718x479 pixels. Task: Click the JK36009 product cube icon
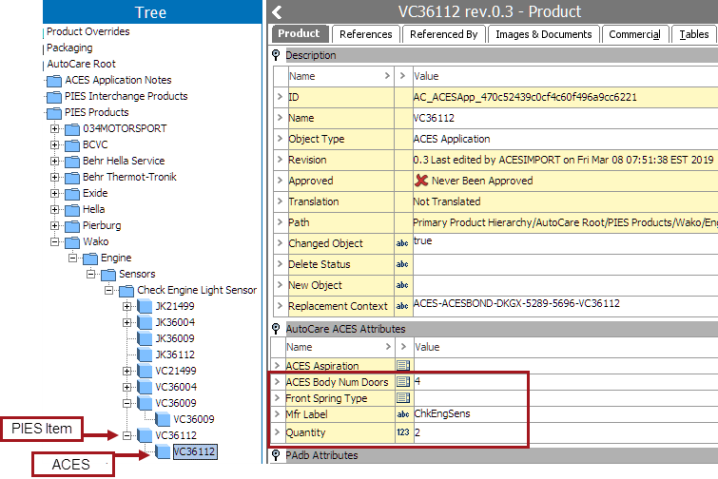(145, 338)
